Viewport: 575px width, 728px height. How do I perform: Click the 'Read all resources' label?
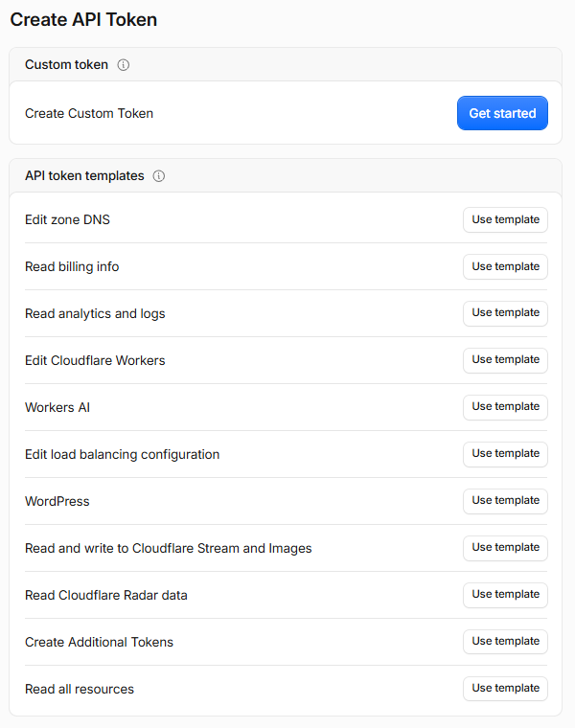pos(80,689)
